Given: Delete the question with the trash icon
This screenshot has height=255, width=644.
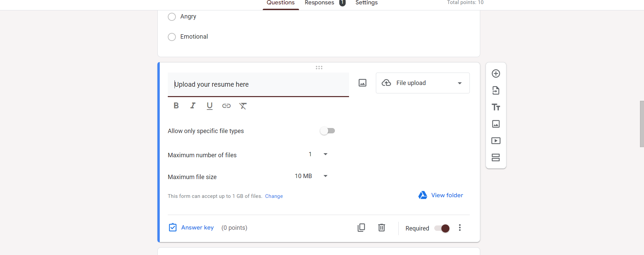Looking at the screenshot, I should click(382, 228).
